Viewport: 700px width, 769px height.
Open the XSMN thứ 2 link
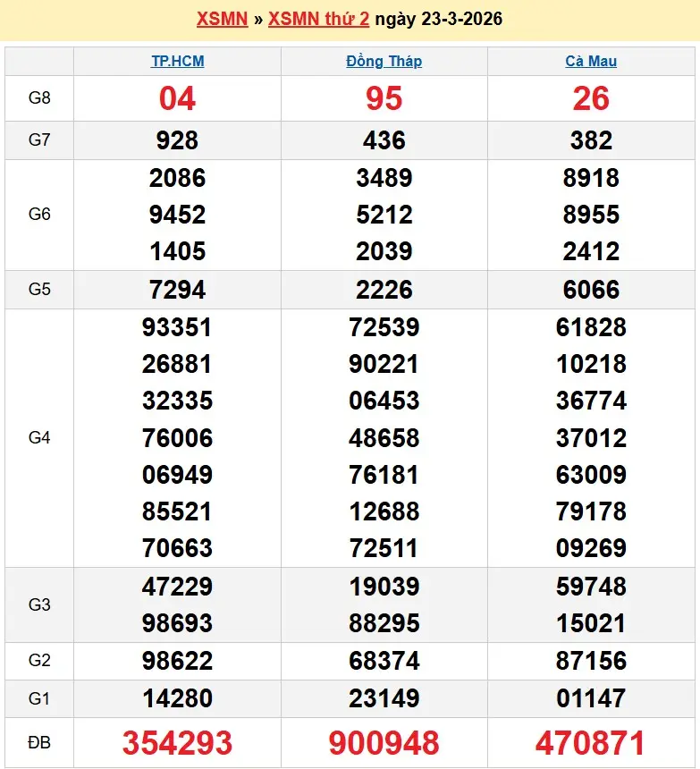(318, 19)
